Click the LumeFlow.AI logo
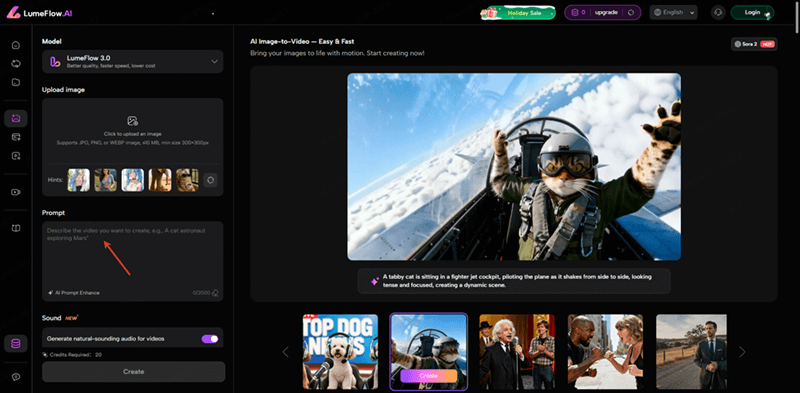 [x=39, y=13]
